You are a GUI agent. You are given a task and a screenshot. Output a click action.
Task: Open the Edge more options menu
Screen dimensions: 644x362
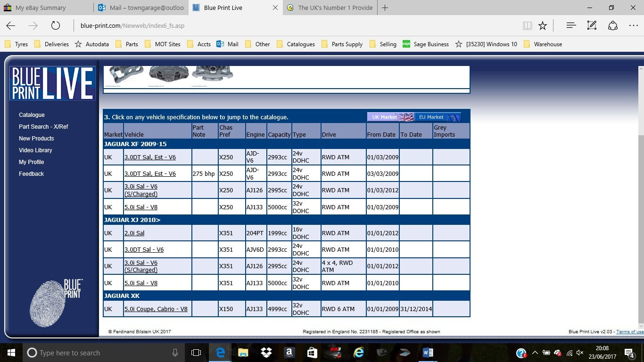click(x=633, y=25)
